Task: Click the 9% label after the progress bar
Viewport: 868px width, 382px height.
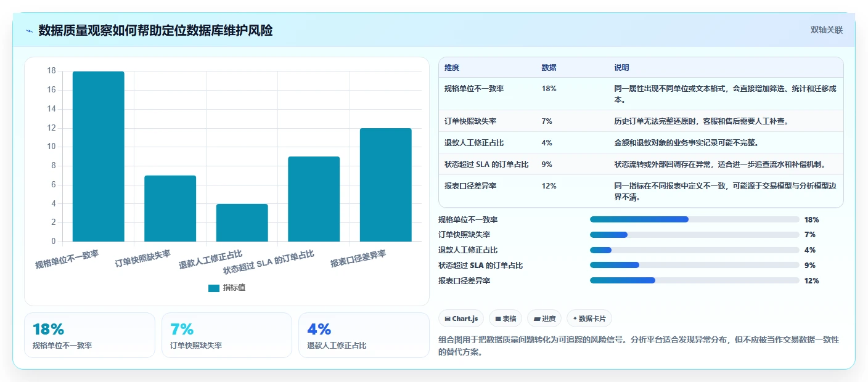Action: [x=809, y=266]
